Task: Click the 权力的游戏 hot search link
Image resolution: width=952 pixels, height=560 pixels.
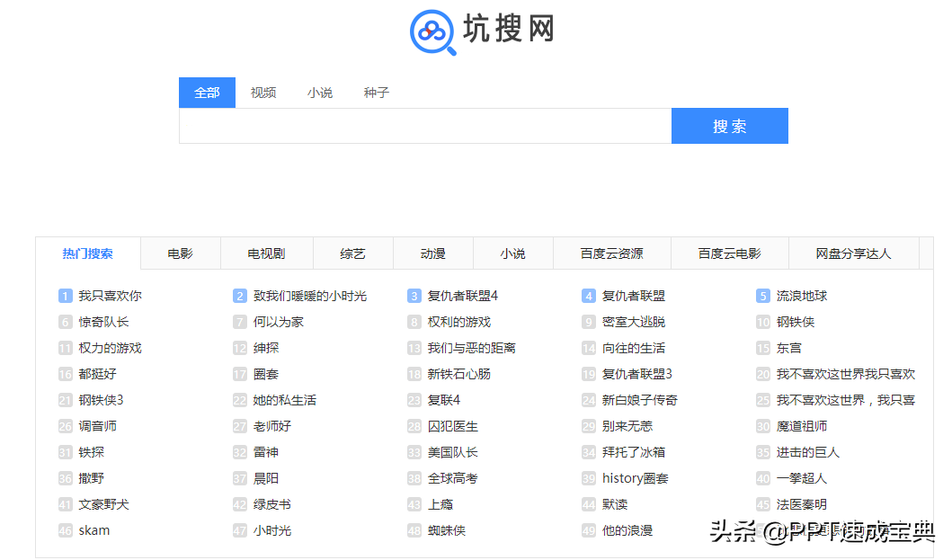Action: tap(110, 348)
